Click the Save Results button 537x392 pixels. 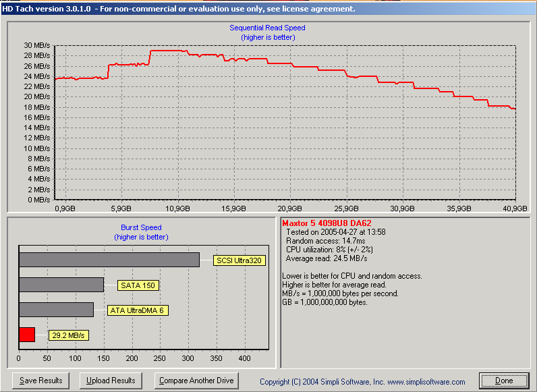pos(41,381)
